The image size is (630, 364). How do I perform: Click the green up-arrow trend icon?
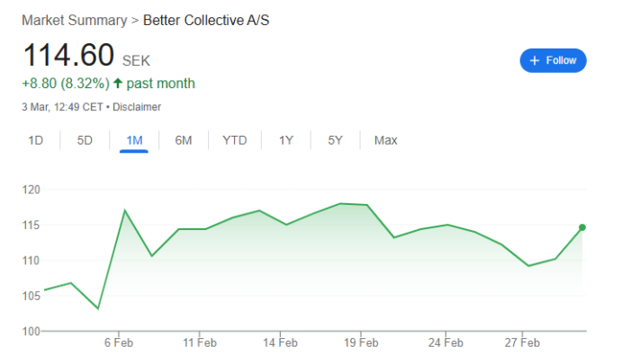118,84
